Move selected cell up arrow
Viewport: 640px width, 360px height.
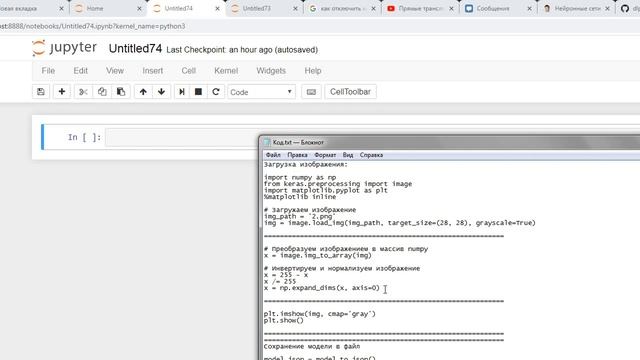point(143,92)
